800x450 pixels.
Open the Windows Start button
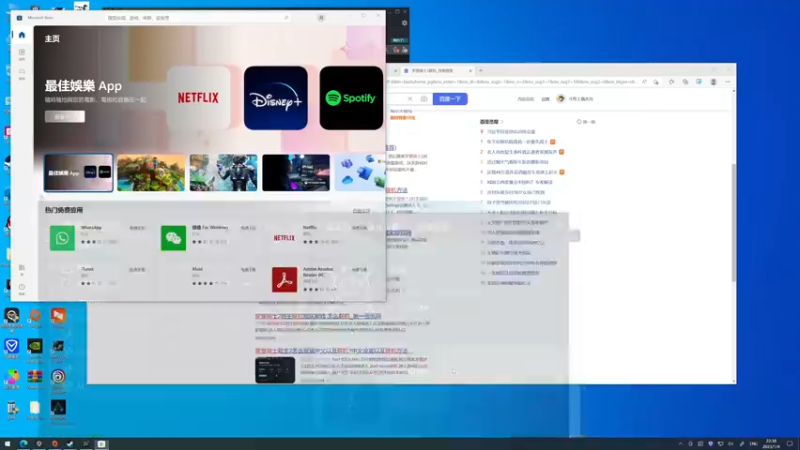tap(7, 444)
